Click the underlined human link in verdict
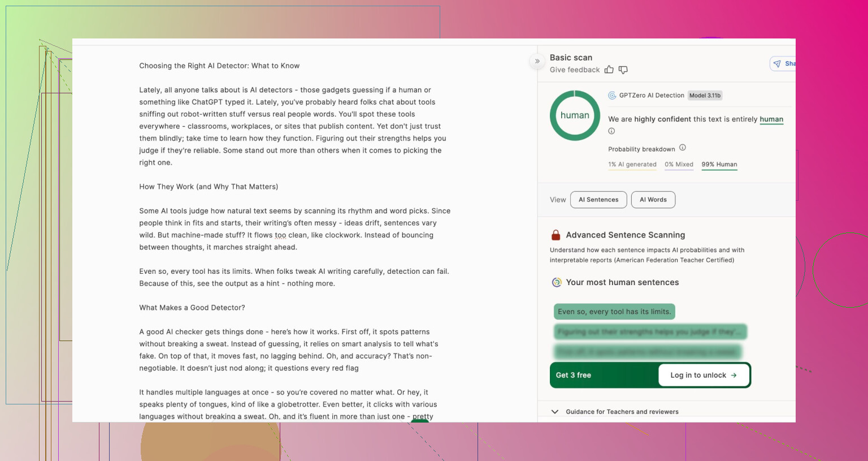This screenshot has height=461, width=868. click(x=771, y=119)
